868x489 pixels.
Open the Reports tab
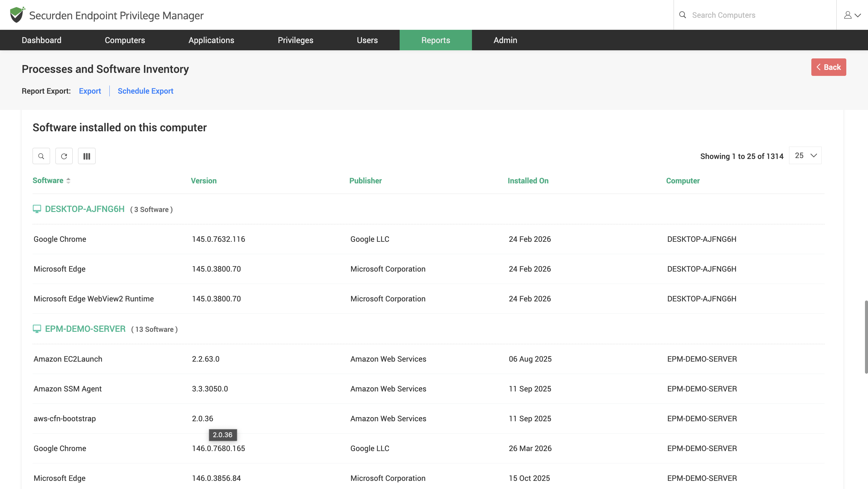tap(436, 40)
